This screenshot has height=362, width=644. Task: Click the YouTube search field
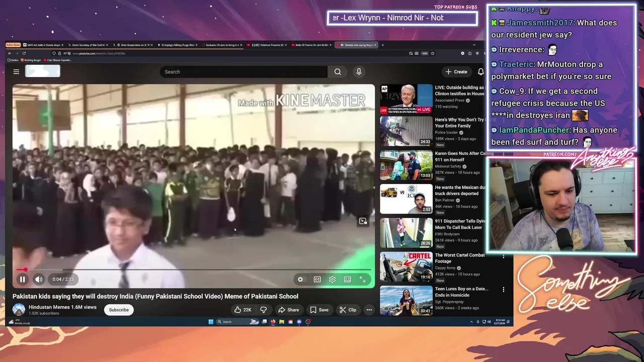tap(244, 72)
